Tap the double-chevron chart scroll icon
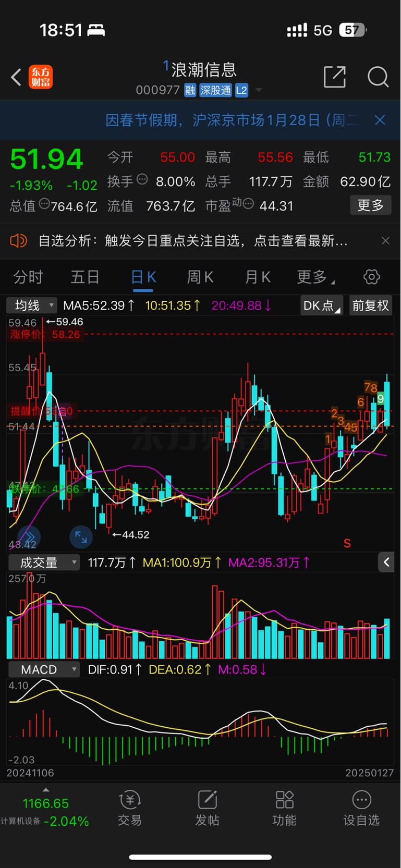The height and width of the screenshot is (868, 401). (29, 536)
